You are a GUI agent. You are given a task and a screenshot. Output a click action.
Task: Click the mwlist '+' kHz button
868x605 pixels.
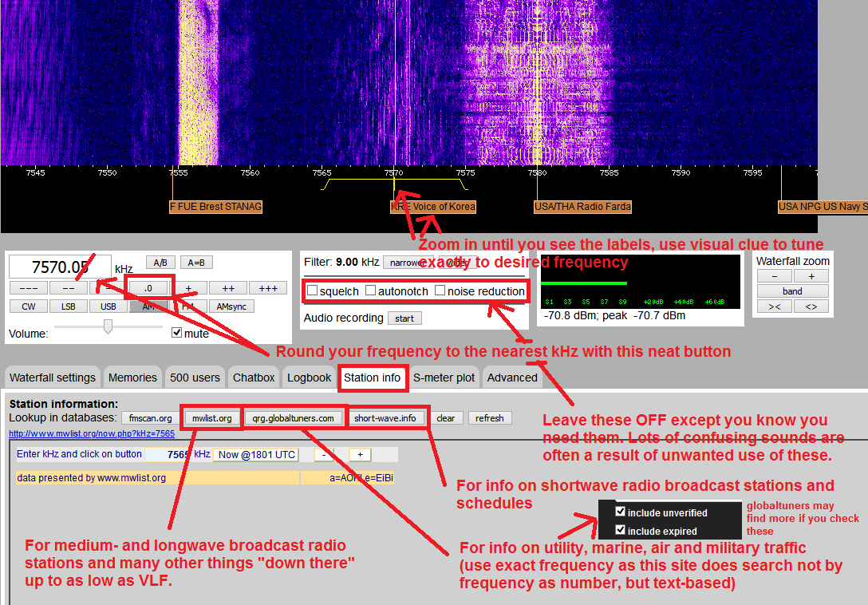(x=360, y=455)
